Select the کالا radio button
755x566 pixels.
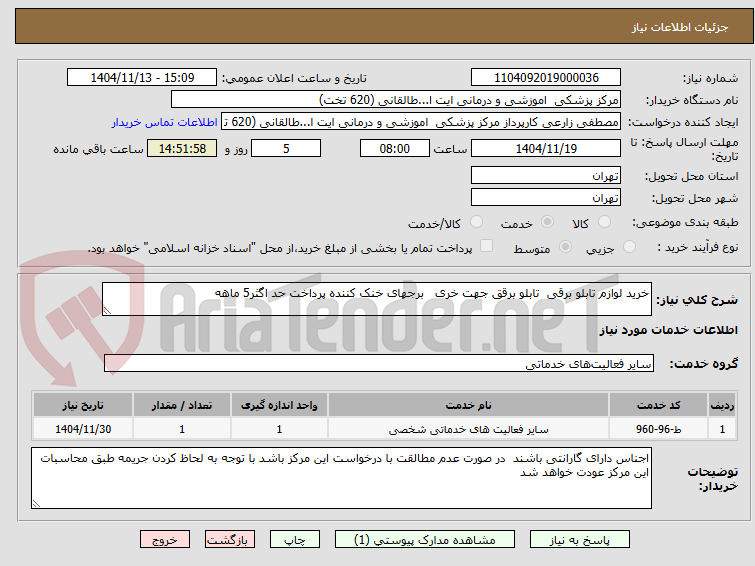coord(604,222)
